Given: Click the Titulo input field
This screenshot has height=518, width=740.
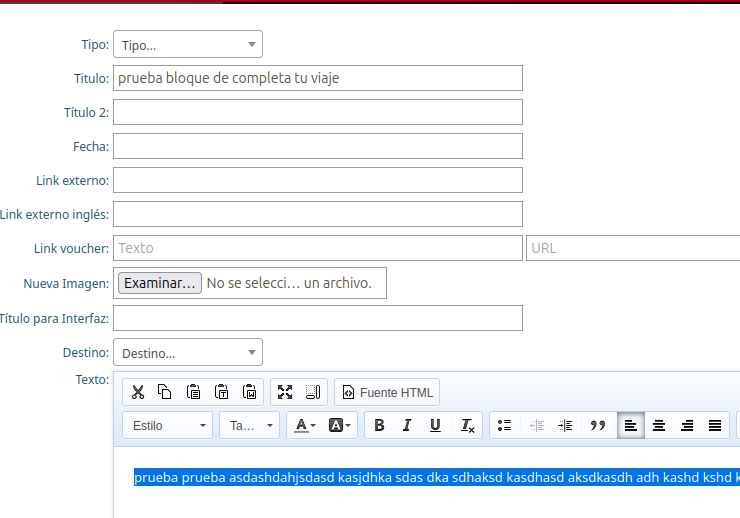Looking at the screenshot, I should (x=318, y=78).
